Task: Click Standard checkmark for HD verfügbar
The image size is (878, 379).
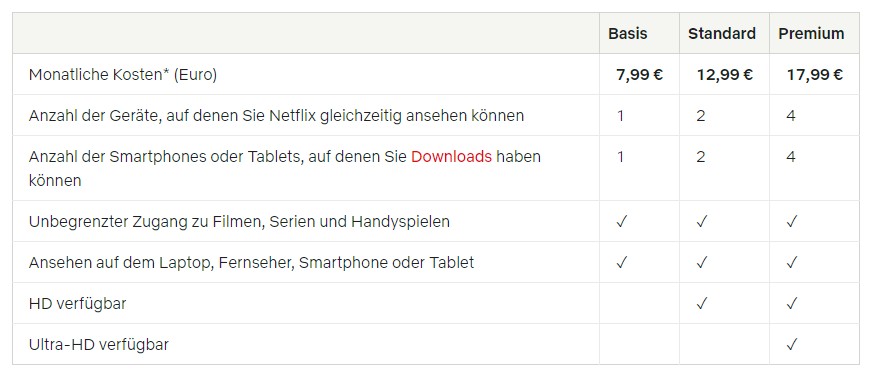Action: coord(702,303)
